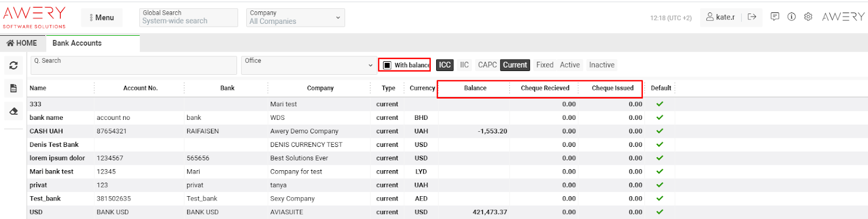Click the export spreadsheet file icon
The height and width of the screenshot is (219, 868).
coord(14,88)
